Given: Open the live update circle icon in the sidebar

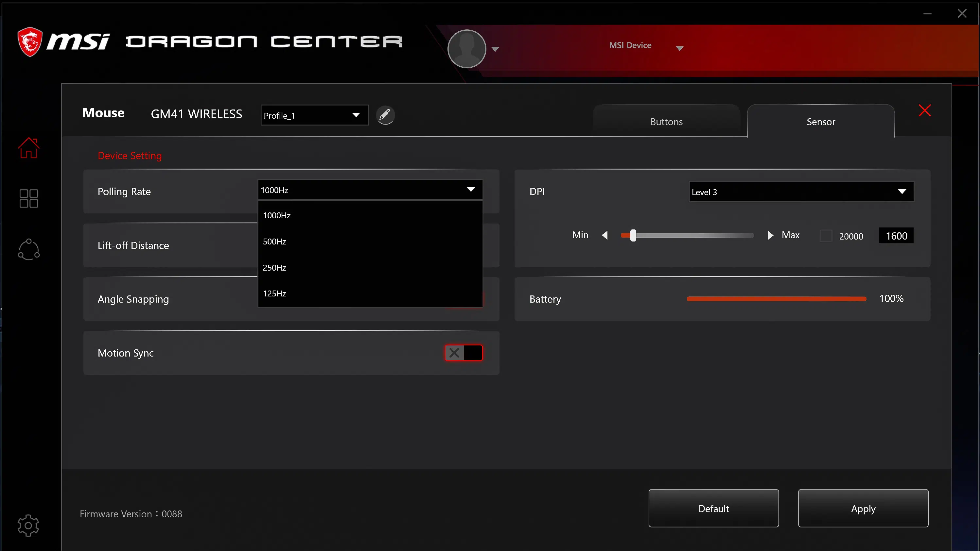Looking at the screenshot, I should pos(28,250).
